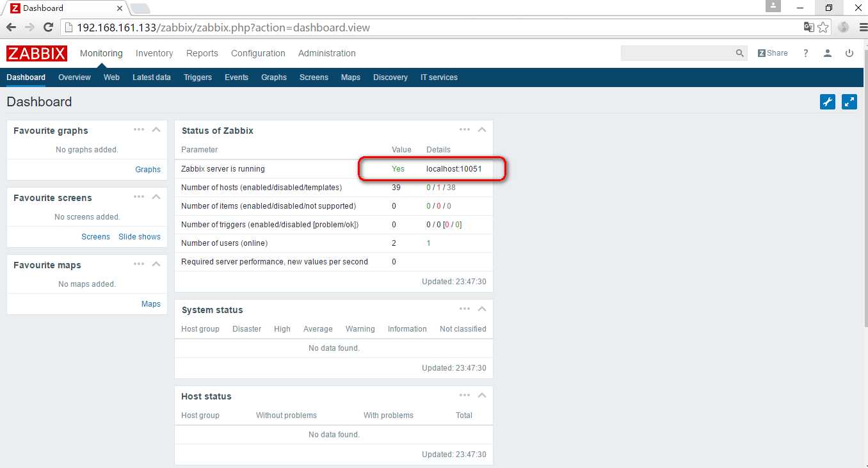868x468 pixels.
Task: Collapse the Favourite maps widget
Action: (x=156, y=264)
